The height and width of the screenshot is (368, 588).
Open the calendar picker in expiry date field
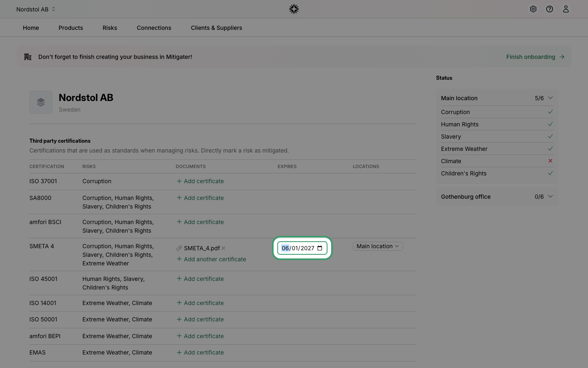tap(320, 248)
